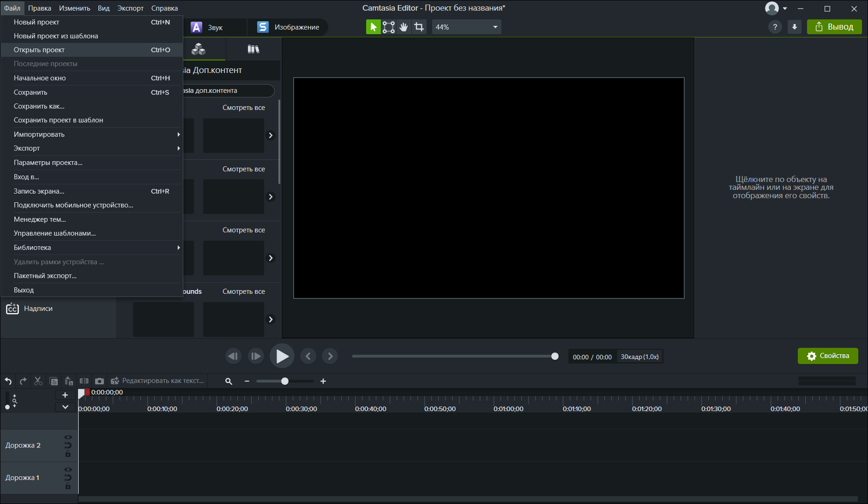This screenshot has height=504, width=868.
Task: Activate the Pan hand tool
Action: click(x=404, y=27)
